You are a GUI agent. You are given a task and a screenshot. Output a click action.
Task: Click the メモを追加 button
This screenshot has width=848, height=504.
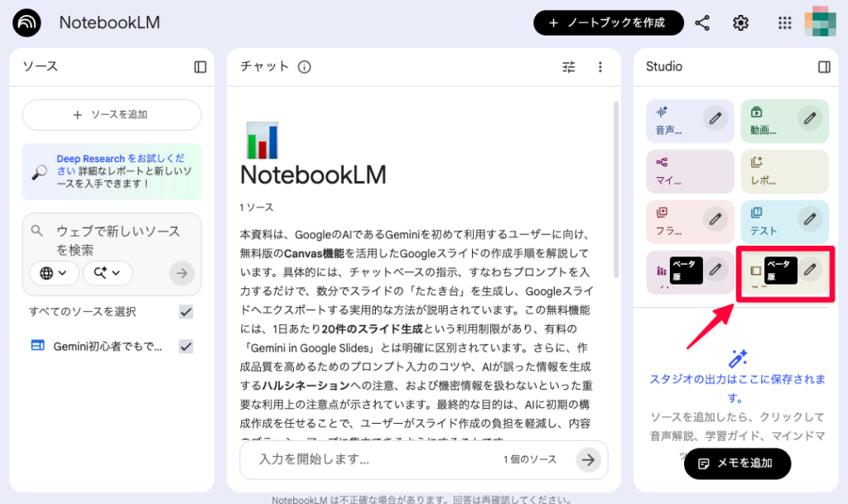[737, 464]
